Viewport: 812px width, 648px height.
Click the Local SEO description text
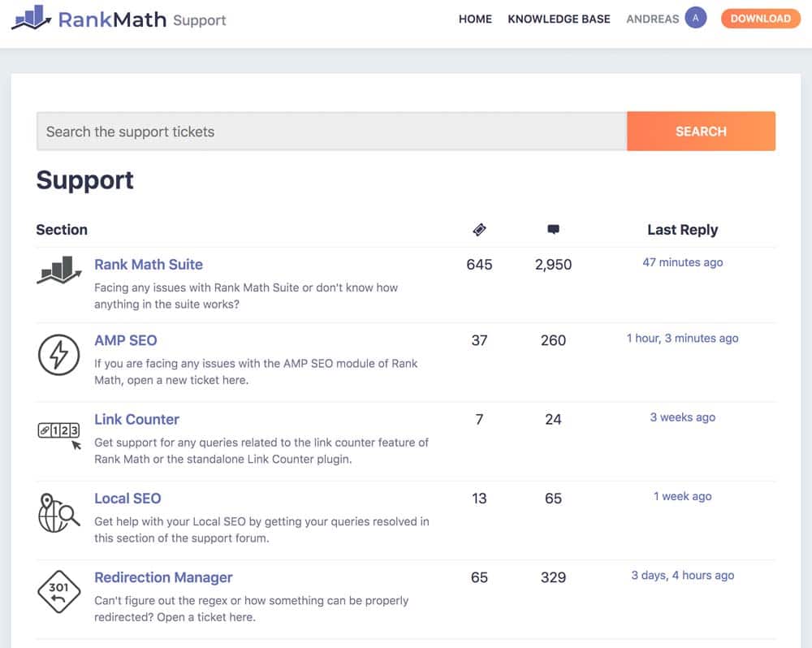(261, 530)
